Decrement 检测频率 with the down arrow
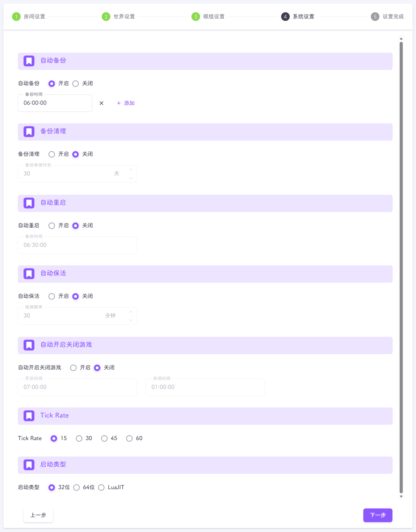Screen dimensions: 416x532 [x=131, y=320]
